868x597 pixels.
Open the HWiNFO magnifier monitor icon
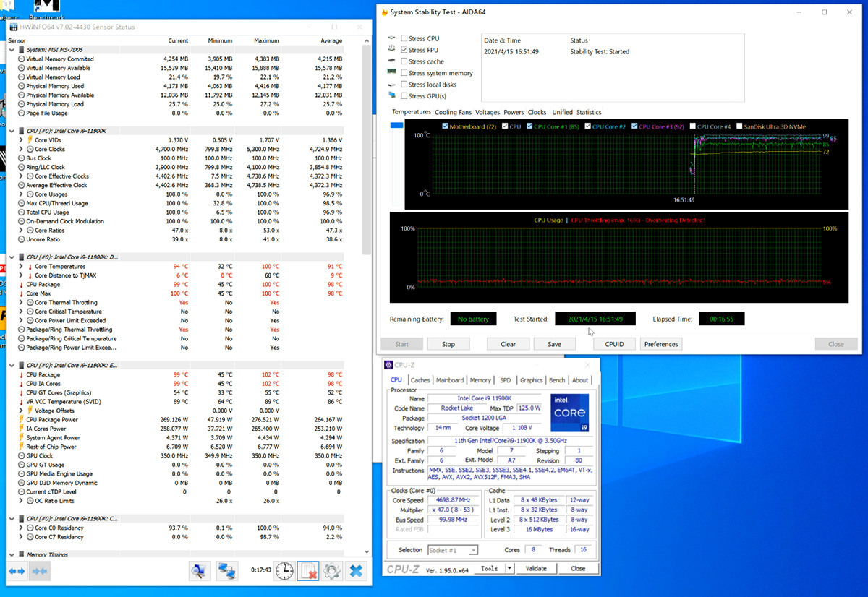[199, 571]
